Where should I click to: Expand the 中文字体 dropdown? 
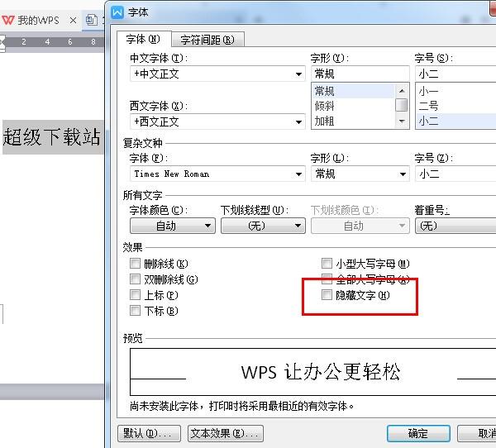click(298, 74)
